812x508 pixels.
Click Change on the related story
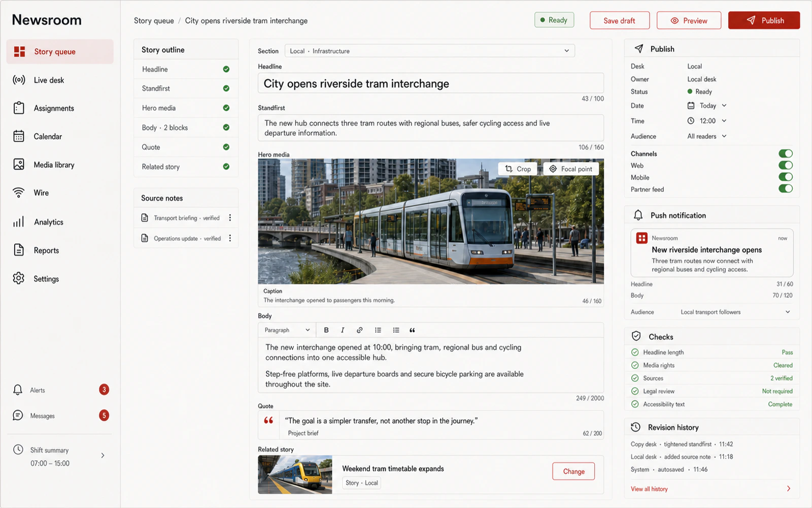(573, 471)
